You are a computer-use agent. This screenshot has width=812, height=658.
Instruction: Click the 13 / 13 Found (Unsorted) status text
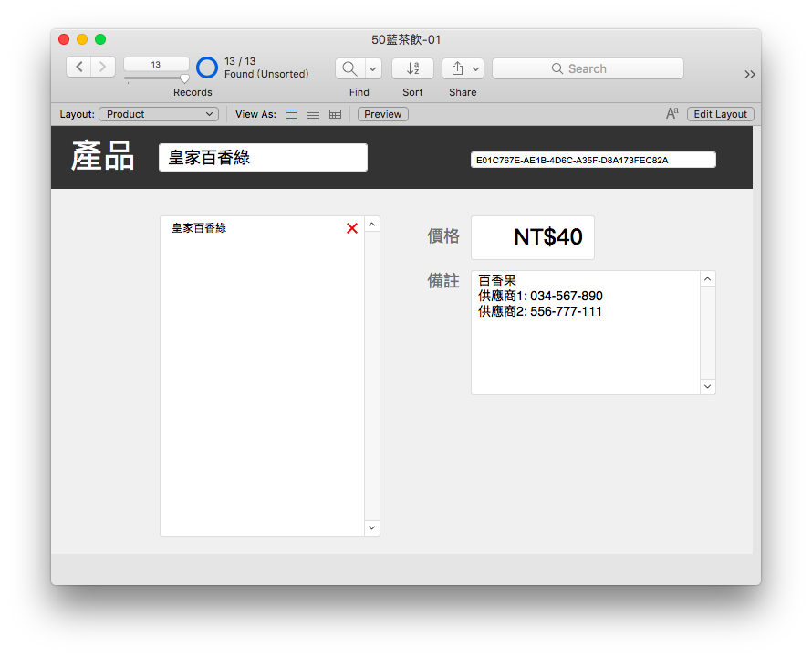pyautogui.click(x=266, y=68)
